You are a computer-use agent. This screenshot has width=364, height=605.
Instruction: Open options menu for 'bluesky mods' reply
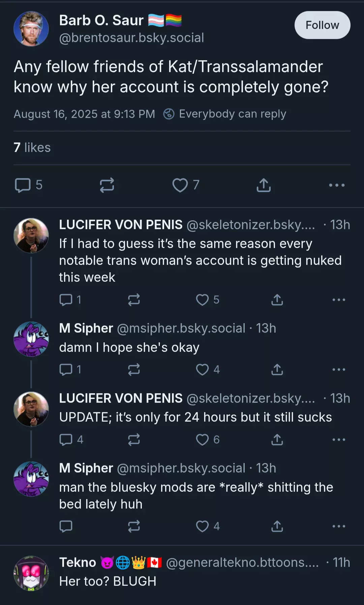point(339,526)
